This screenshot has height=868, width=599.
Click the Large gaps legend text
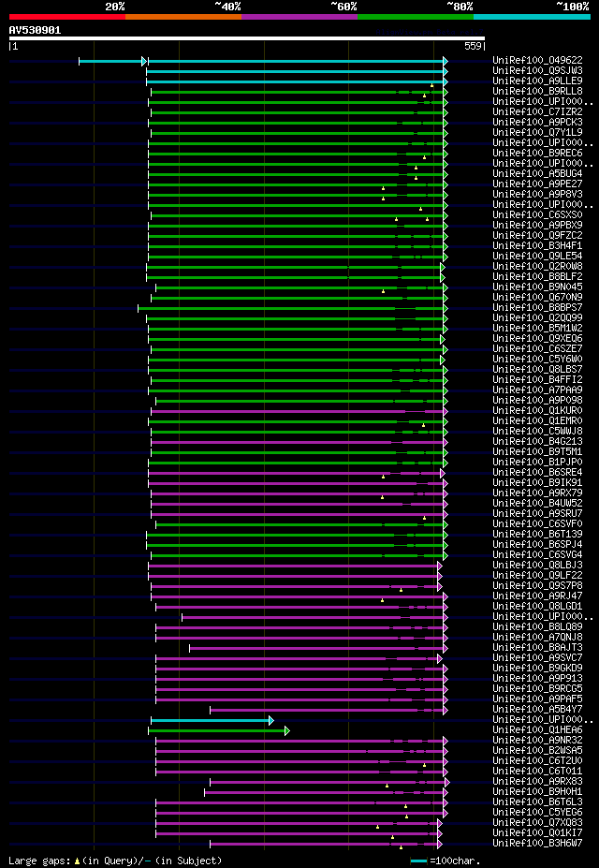click(x=41, y=861)
